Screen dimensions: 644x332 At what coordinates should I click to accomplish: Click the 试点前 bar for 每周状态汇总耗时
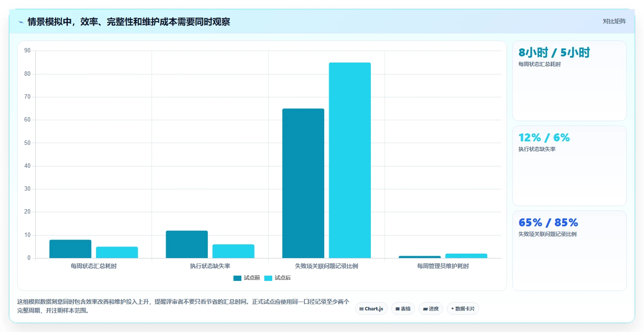(70, 249)
